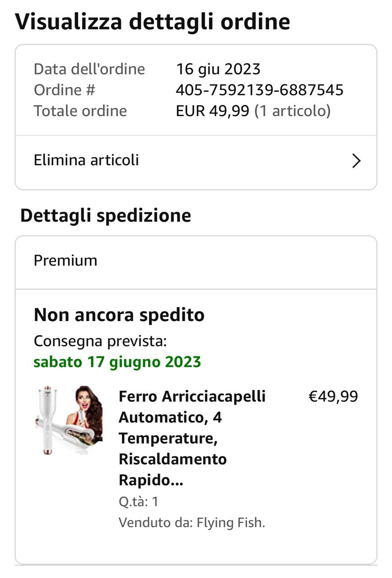Tap the Consegna prevista label
Viewport: 392px width, 578px height.
point(100,341)
